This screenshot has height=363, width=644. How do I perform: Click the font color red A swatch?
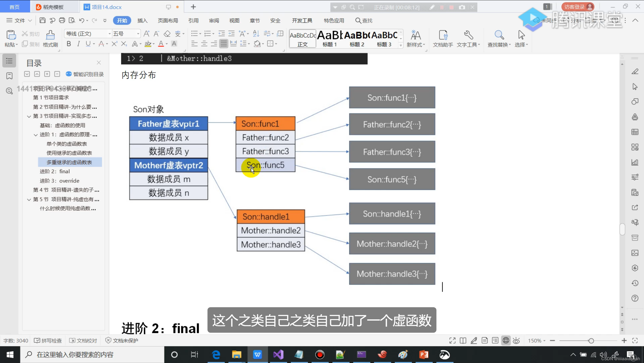[x=161, y=44]
